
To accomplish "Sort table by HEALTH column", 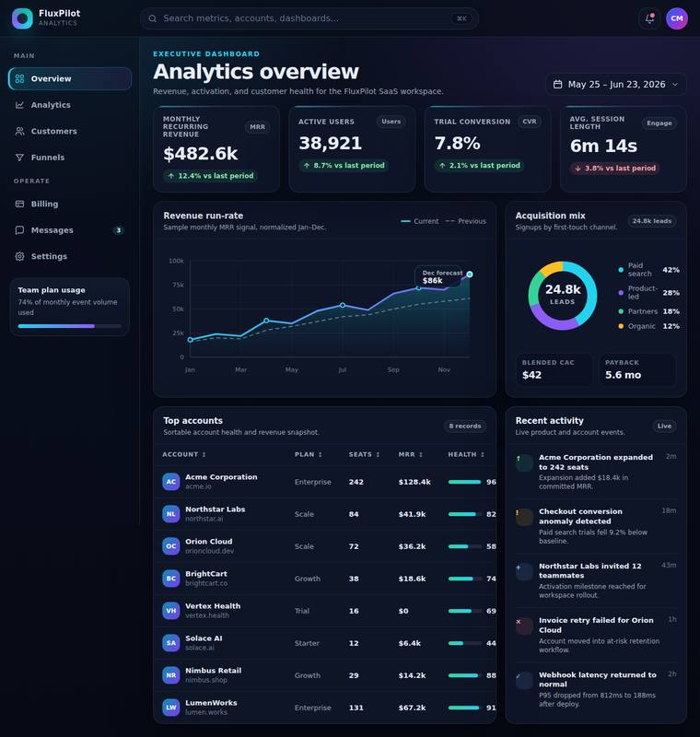I will tap(466, 454).
